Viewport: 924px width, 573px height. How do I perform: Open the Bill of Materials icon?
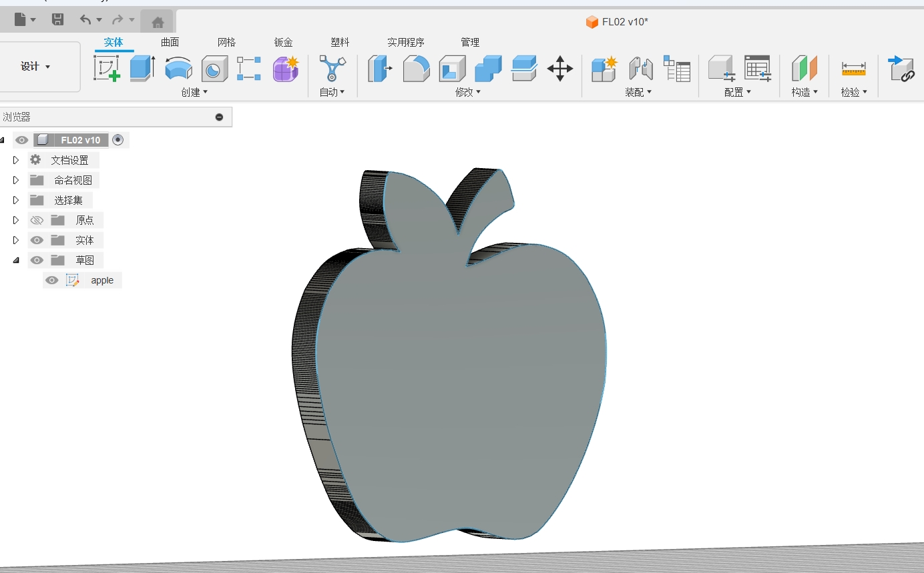(677, 68)
